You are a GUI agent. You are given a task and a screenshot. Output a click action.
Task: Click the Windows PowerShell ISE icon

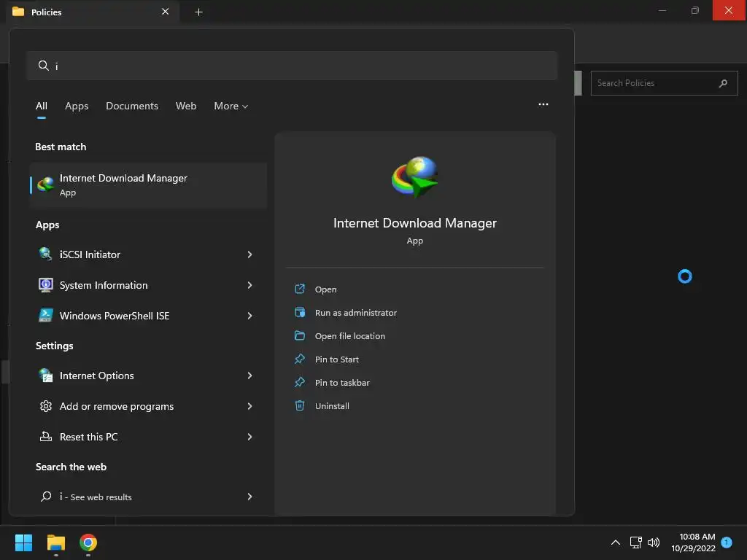coord(45,315)
